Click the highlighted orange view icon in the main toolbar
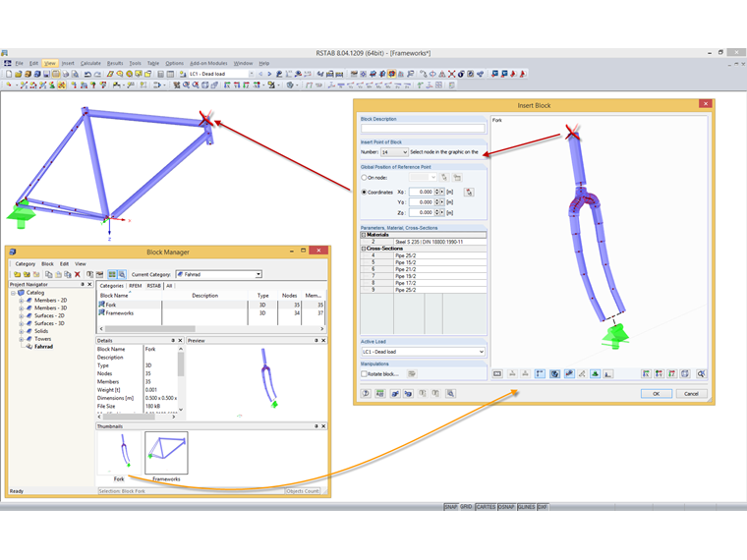The width and height of the screenshot is (747, 560). point(391,74)
